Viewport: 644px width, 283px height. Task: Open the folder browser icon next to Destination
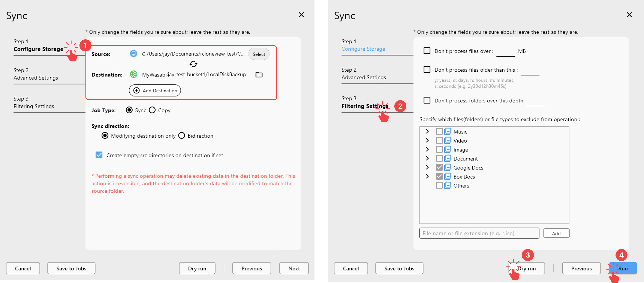click(x=259, y=75)
